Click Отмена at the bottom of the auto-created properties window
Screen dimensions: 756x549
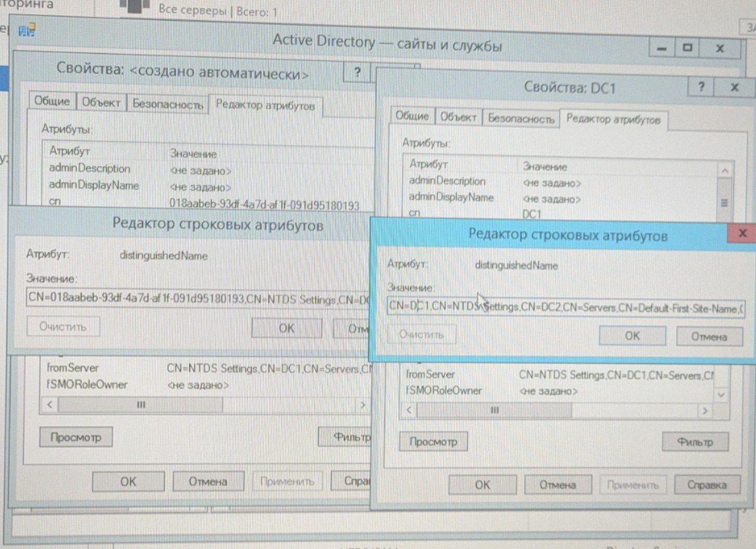[x=208, y=481]
